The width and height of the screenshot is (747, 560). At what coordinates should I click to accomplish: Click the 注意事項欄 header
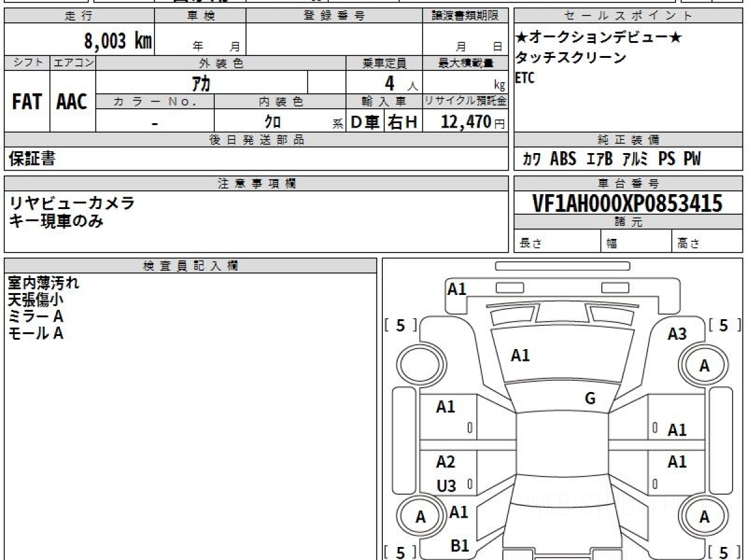point(256,183)
